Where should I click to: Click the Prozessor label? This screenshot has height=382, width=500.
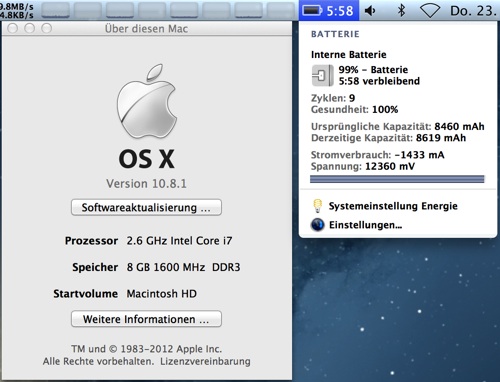click(91, 241)
